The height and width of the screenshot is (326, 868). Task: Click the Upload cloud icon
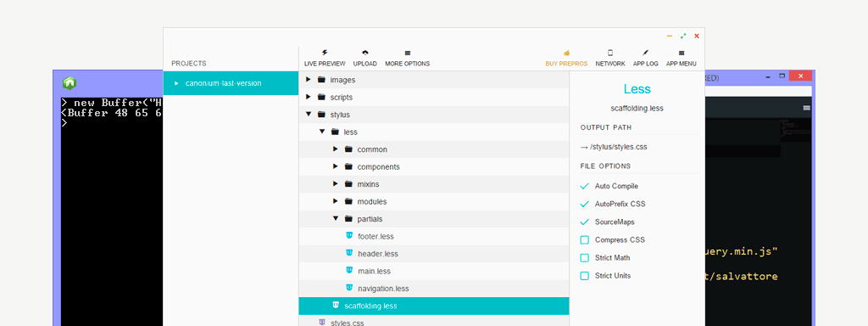point(364,53)
